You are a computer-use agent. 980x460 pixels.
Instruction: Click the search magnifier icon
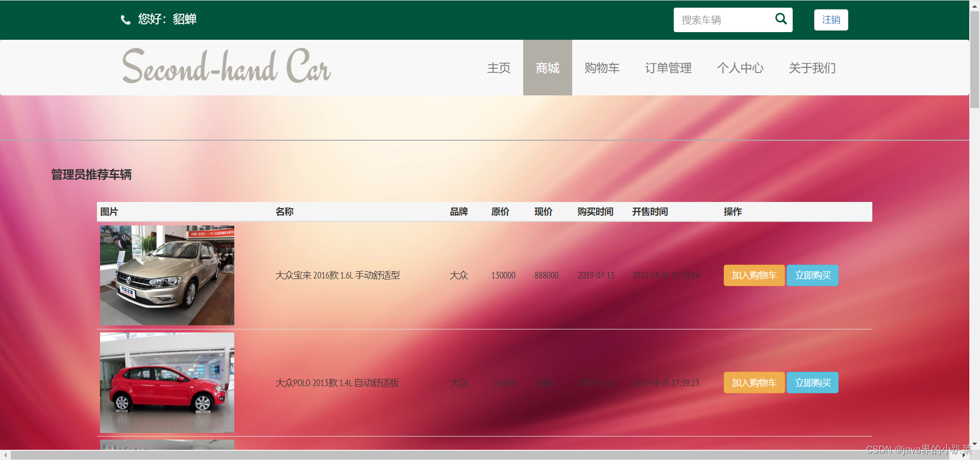click(780, 19)
